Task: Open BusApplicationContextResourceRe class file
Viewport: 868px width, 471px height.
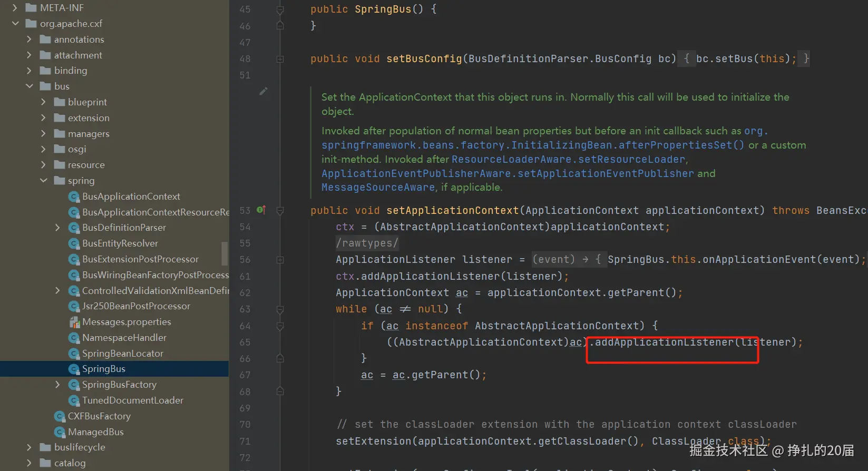Action: click(x=155, y=212)
